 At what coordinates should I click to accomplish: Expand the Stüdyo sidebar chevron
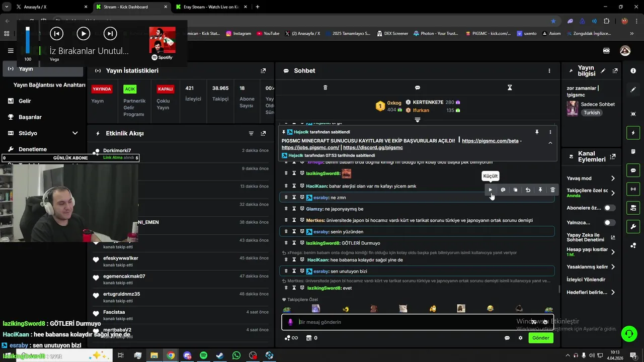pyautogui.click(x=75, y=133)
